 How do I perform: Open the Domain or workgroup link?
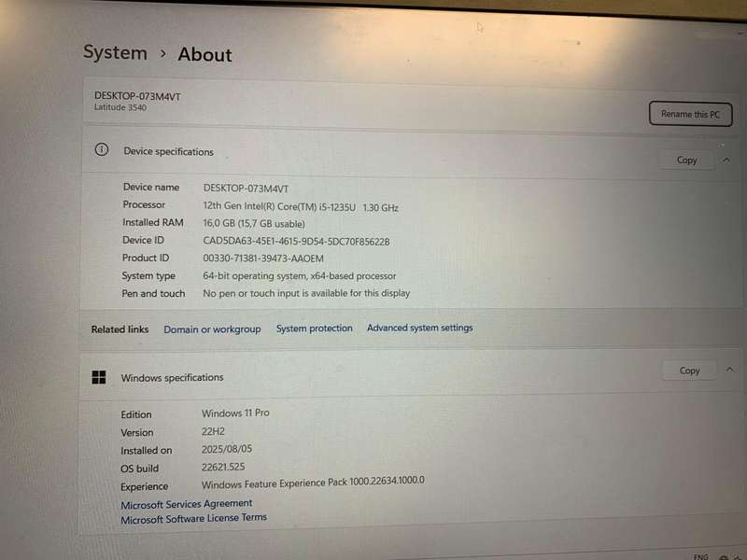point(212,329)
